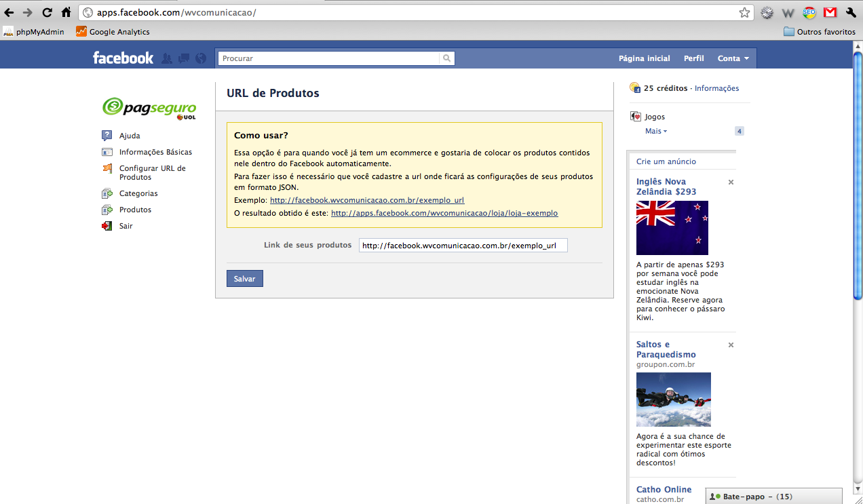863x504 pixels.
Task: Open the Inglês Nova Zelândia $293 ad title
Action: click(666, 187)
